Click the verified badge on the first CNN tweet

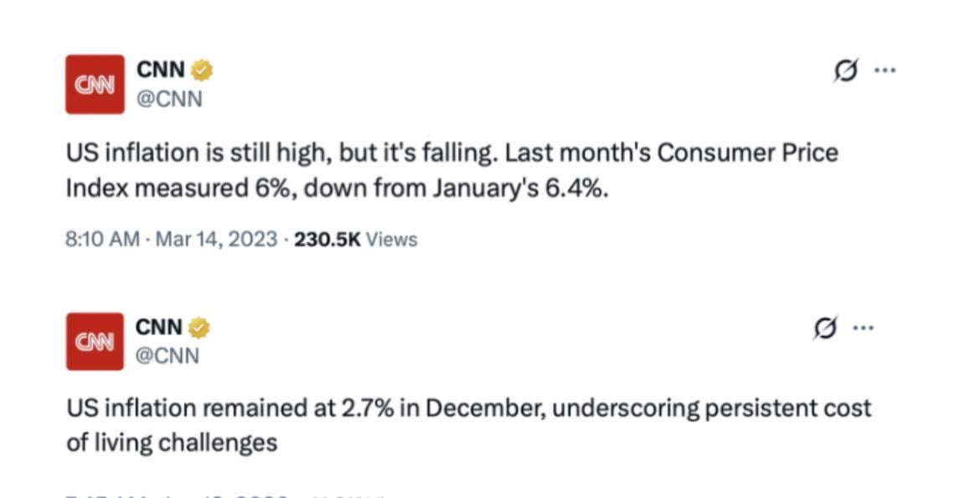[x=202, y=70]
